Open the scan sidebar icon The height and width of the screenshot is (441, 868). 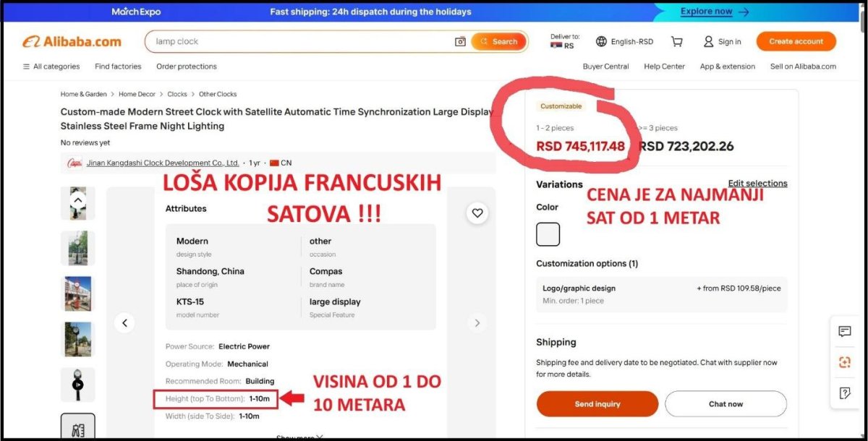[845, 362]
